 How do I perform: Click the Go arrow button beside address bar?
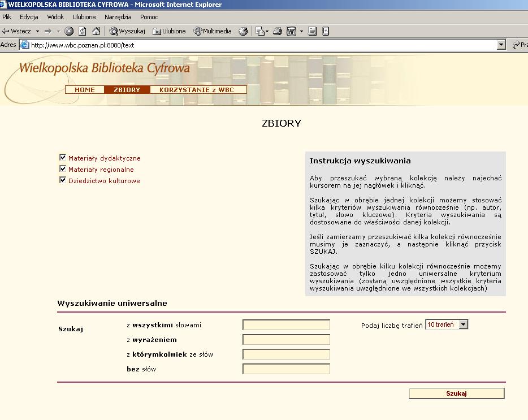point(520,45)
